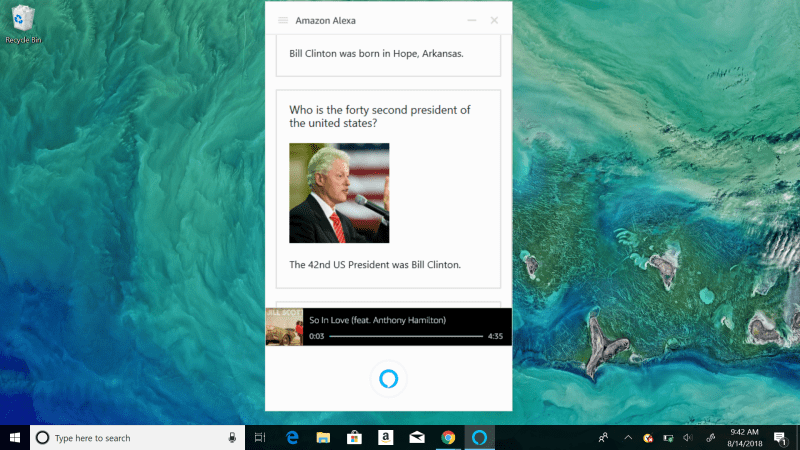Open People icon in system tray
The height and width of the screenshot is (450, 800).
click(x=603, y=438)
